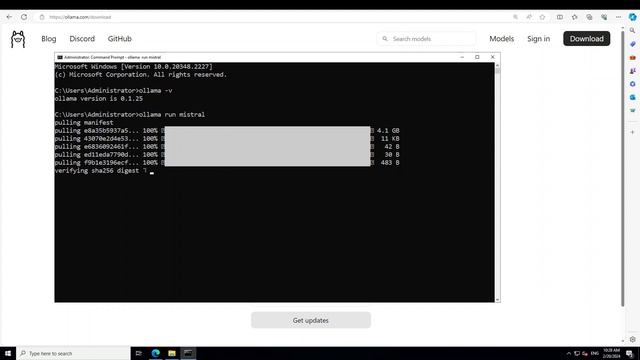Screen dimensions: 640x360
Task: Maximize the Command Prompt window
Action: tap(477, 57)
